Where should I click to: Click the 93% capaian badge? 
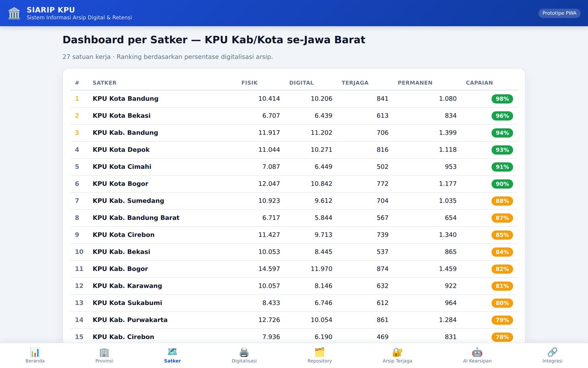pyautogui.click(x=502, y=150)
